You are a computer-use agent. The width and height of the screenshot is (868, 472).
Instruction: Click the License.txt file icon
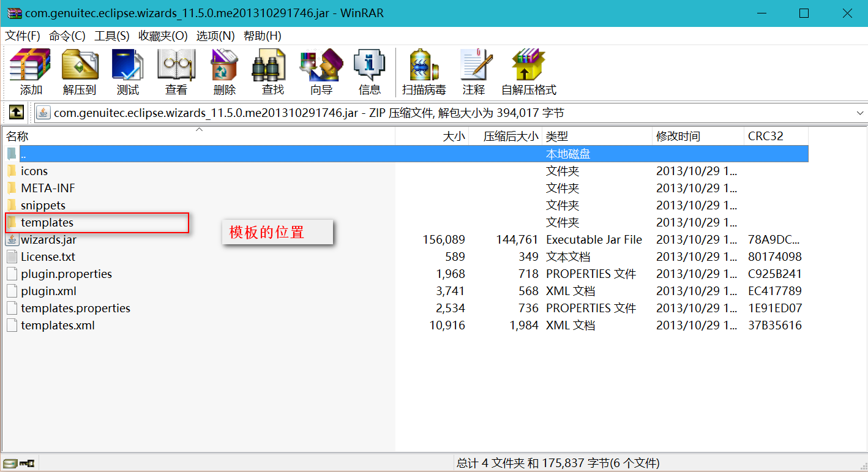pos(12,257)
